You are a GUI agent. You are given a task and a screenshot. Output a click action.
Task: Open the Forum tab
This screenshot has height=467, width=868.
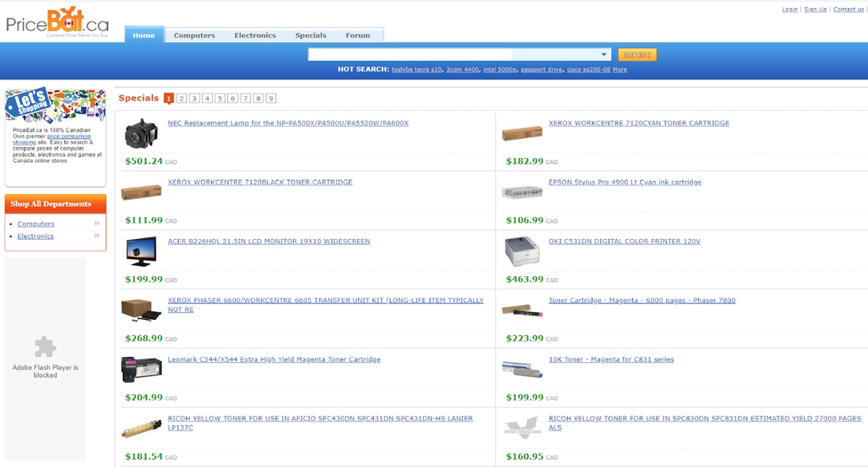point(357,35)
